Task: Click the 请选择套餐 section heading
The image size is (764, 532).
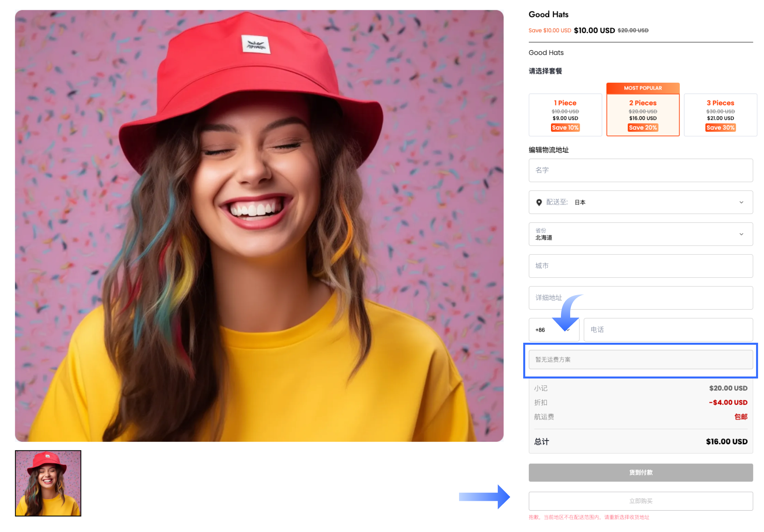Action: (x=545, y=71)
